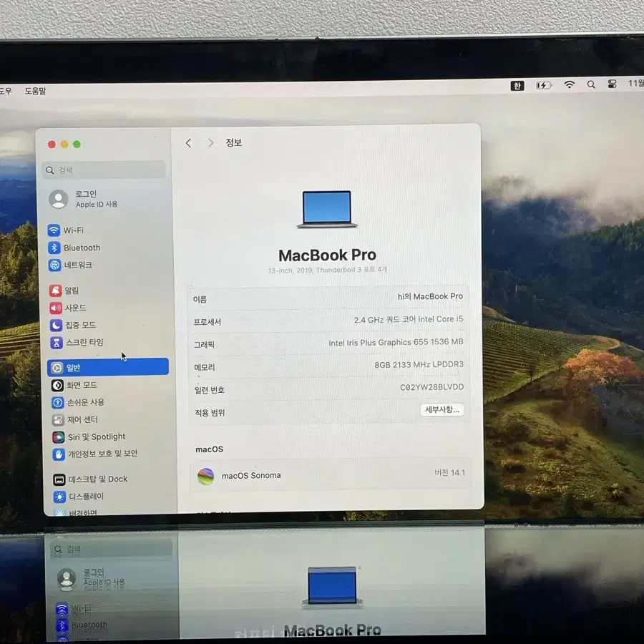Click the 세부사항... button
Image resolution: width=644 pixels, height=644 pixels.
coord(442,409)
